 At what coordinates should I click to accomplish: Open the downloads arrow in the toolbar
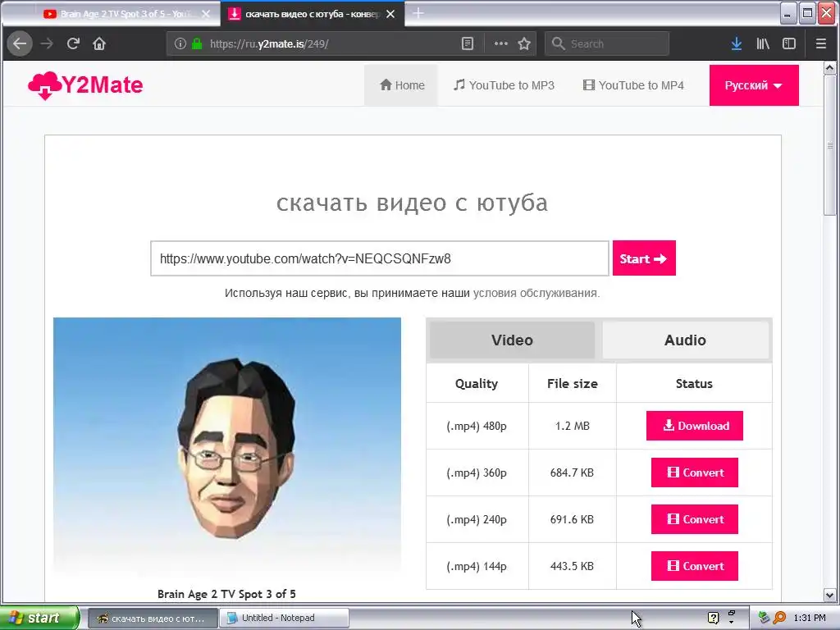click(x=737, y=44)
